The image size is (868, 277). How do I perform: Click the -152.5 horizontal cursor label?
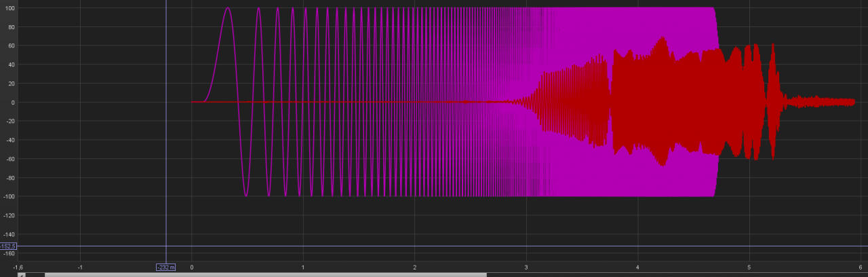click(x=8, y=246)
